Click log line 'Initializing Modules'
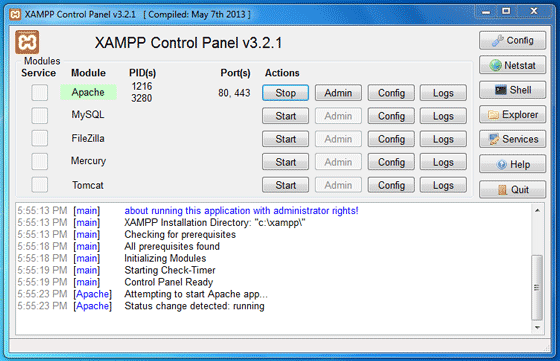This screenshot has width=560, height=361. tap(165, 258)
